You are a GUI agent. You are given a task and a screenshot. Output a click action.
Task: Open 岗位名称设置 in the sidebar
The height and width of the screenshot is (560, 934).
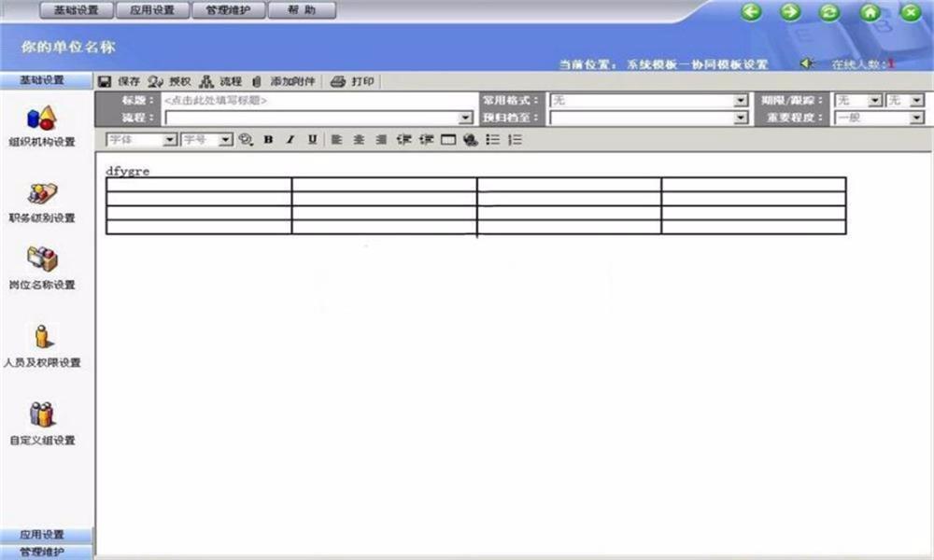(x=42, y=269)
